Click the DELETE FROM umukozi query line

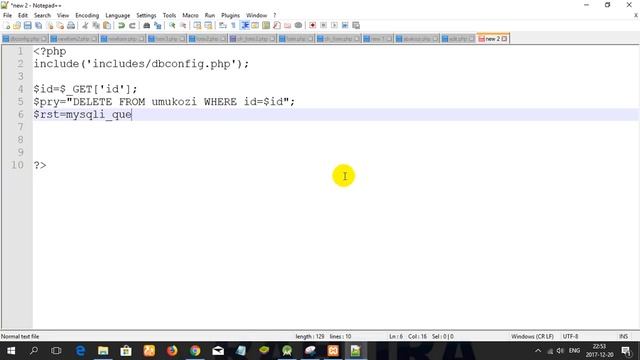click(164, 102)
